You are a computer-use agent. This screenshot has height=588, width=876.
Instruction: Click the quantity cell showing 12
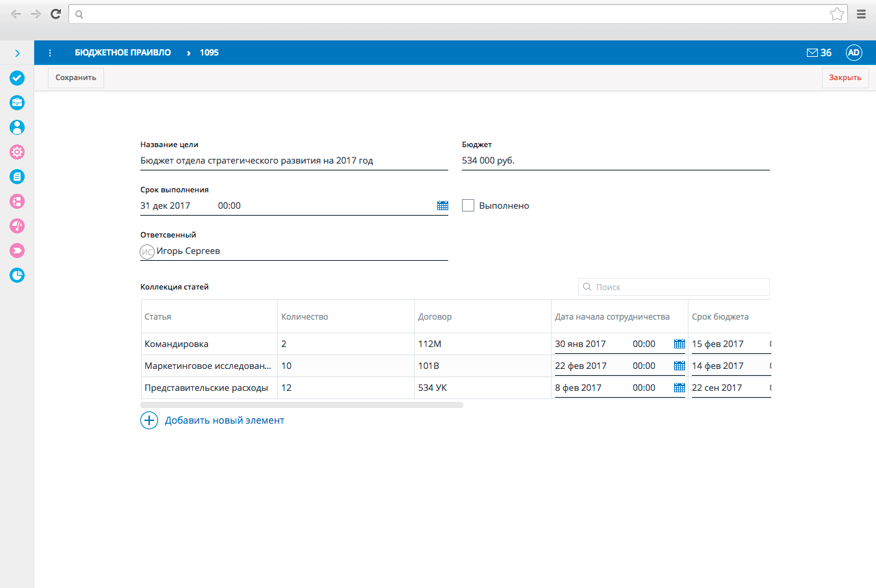click(346, 388)
